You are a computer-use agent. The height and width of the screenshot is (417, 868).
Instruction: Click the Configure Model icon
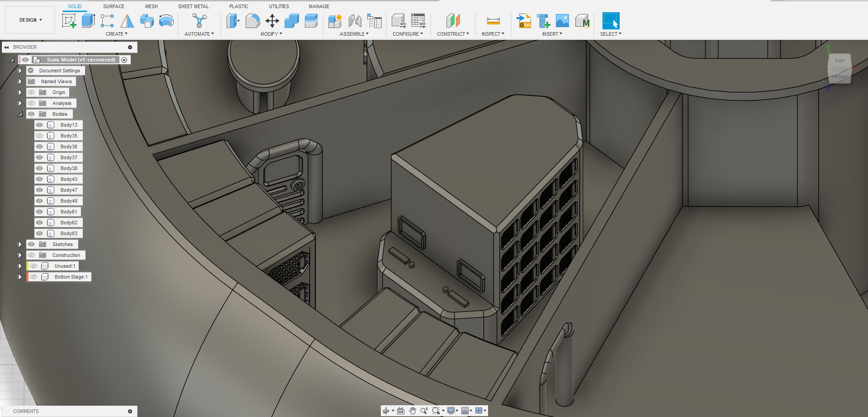pos(398,21)
